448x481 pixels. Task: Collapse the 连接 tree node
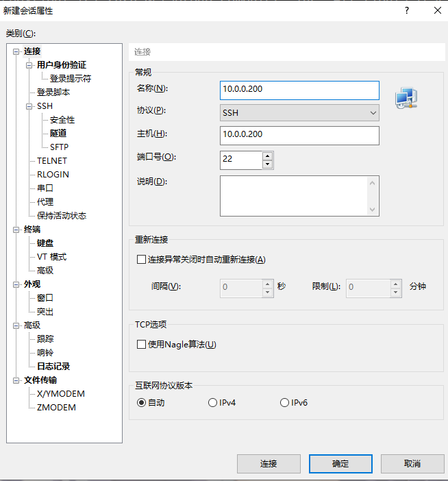16,51
